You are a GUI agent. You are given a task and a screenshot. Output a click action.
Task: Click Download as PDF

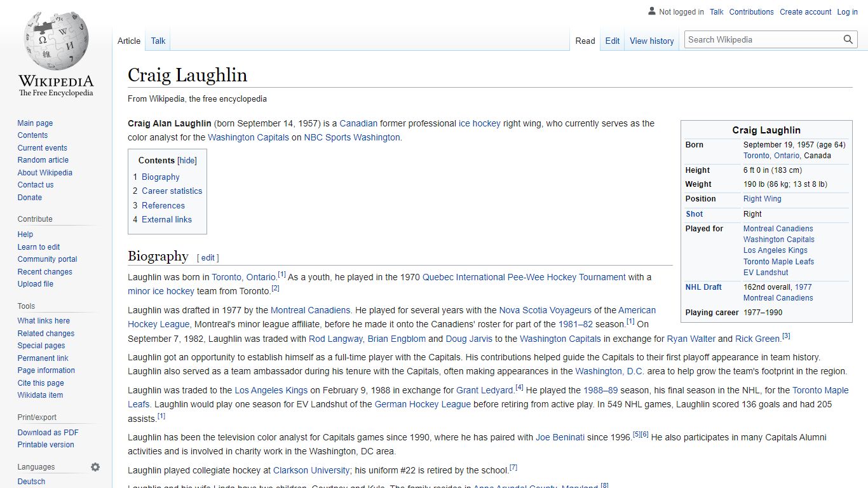(x=48, y=433)
